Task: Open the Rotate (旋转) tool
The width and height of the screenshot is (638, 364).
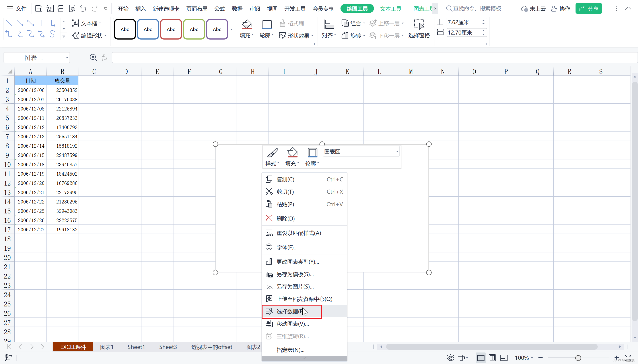Action: point(353,36)
